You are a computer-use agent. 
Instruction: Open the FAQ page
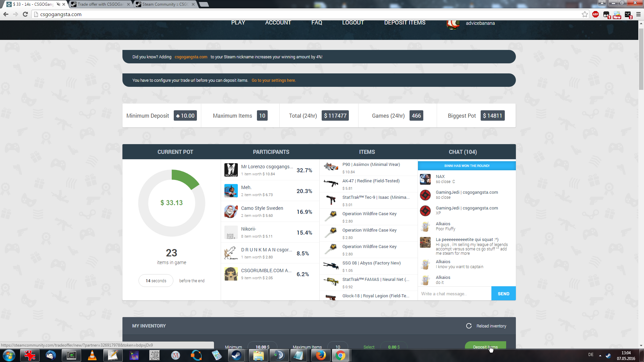[317, 23]
